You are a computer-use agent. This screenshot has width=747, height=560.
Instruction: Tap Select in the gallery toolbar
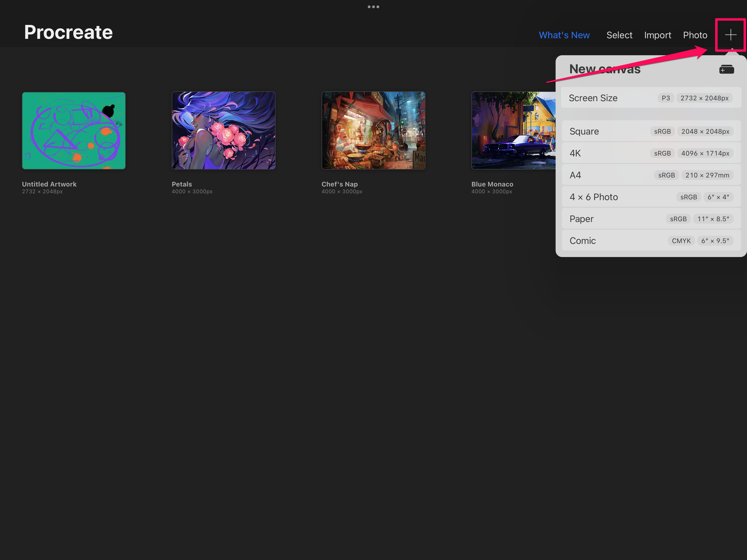click(619, 35)
